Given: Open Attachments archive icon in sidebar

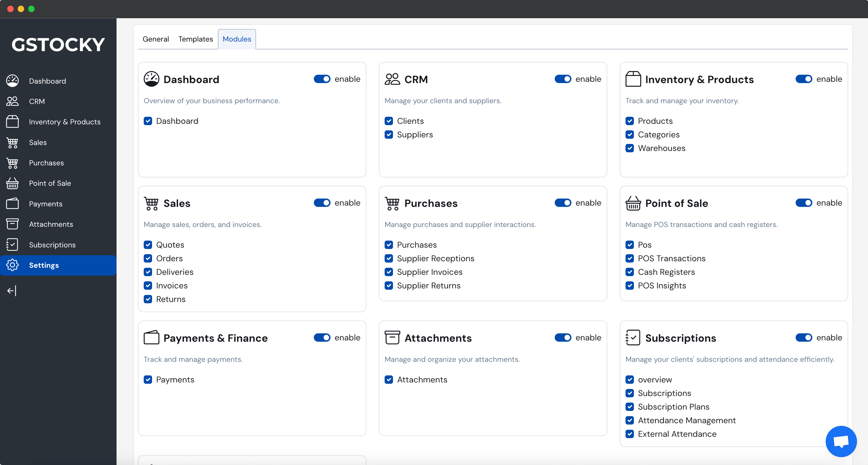Looking at the screenshot, I should coord(13,224).
